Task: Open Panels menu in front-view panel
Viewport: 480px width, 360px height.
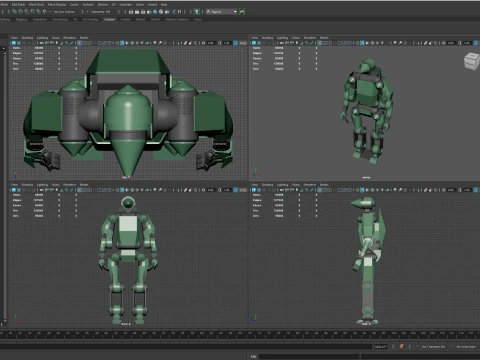Action: [84, 185]
